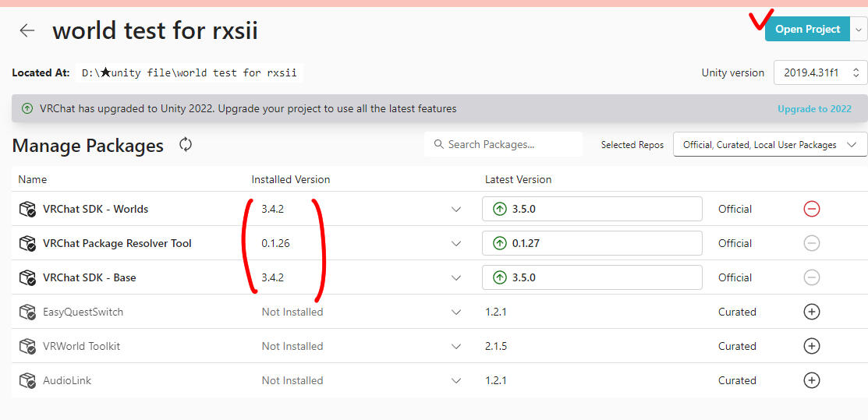Image resolution: width=868 pixels, height=420 pixels.
Task: Update VRChat SDK - Worlds to 3.5.0
Action: coord(592,209)
